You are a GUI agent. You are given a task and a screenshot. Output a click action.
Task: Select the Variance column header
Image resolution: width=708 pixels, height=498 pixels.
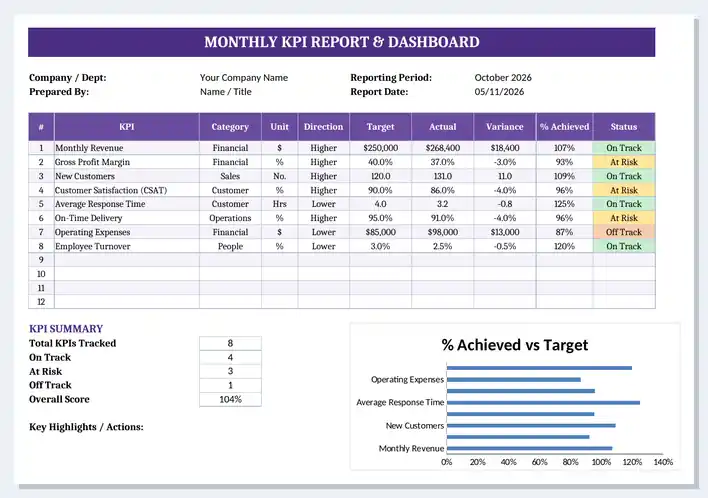(505, 127)
